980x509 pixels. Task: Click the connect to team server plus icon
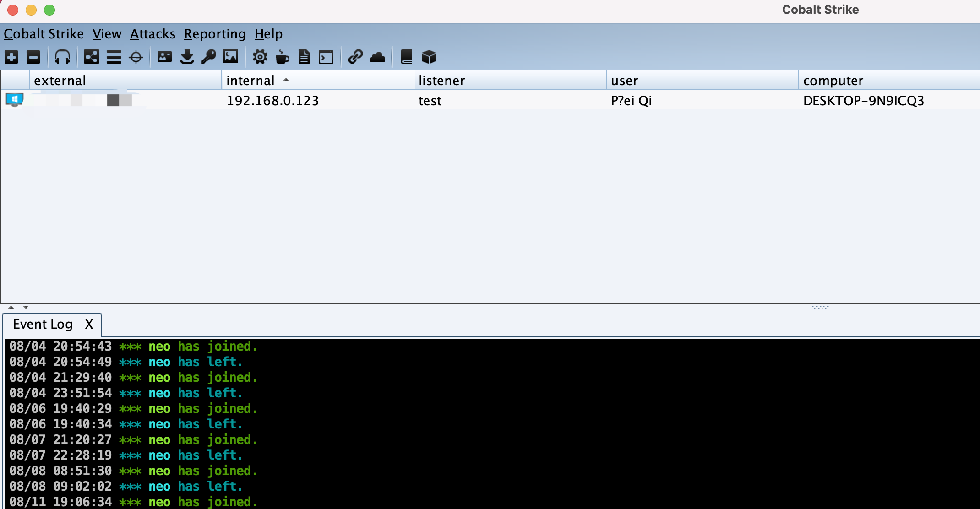pos(11,57)
